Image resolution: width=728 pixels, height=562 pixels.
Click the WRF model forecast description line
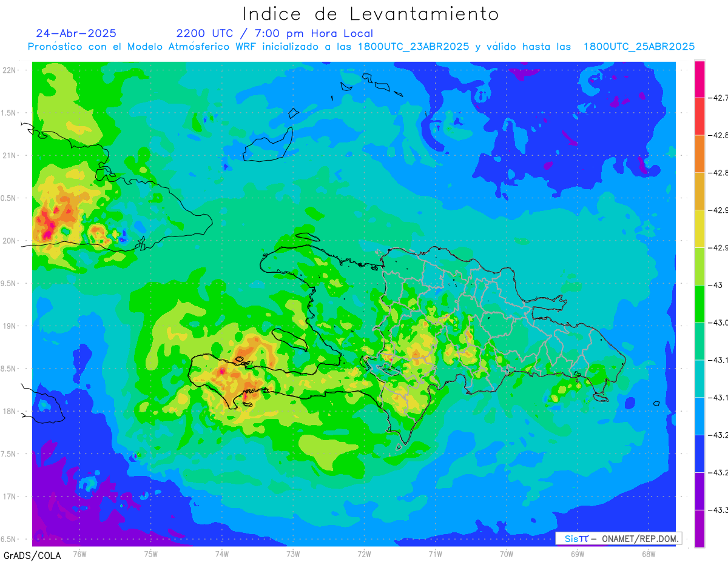click(x=361, y=47)
